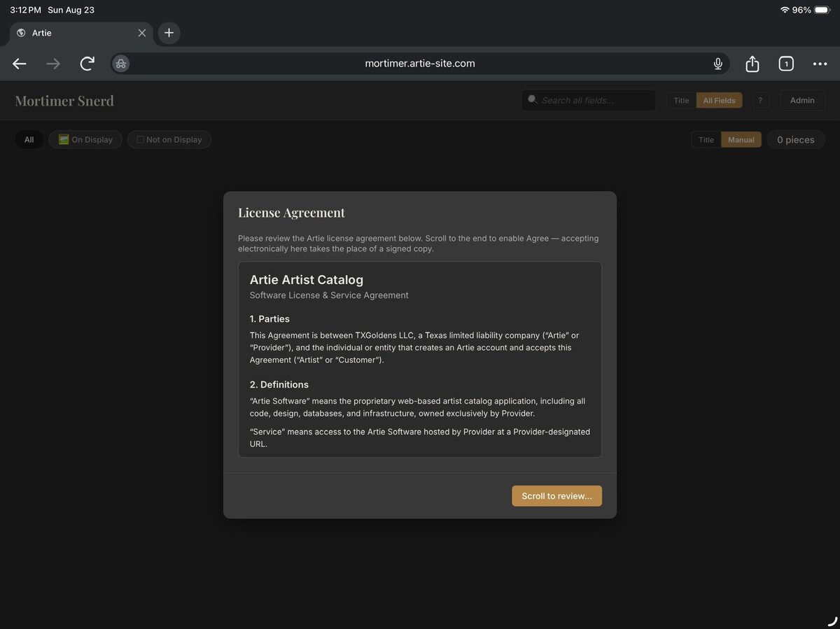Open the question mark help button
The height and width of the screenshot is (629, 840).
760,100
